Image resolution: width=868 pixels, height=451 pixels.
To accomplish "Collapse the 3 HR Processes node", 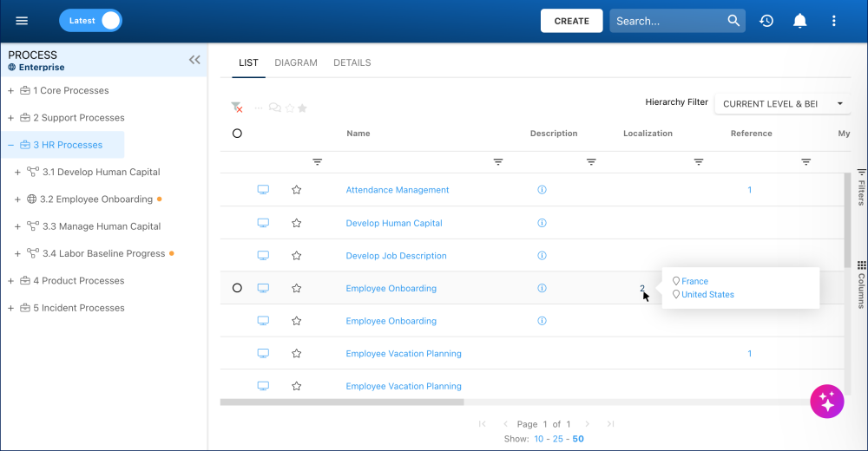I will pyautogui.click(x=10, y=145).
